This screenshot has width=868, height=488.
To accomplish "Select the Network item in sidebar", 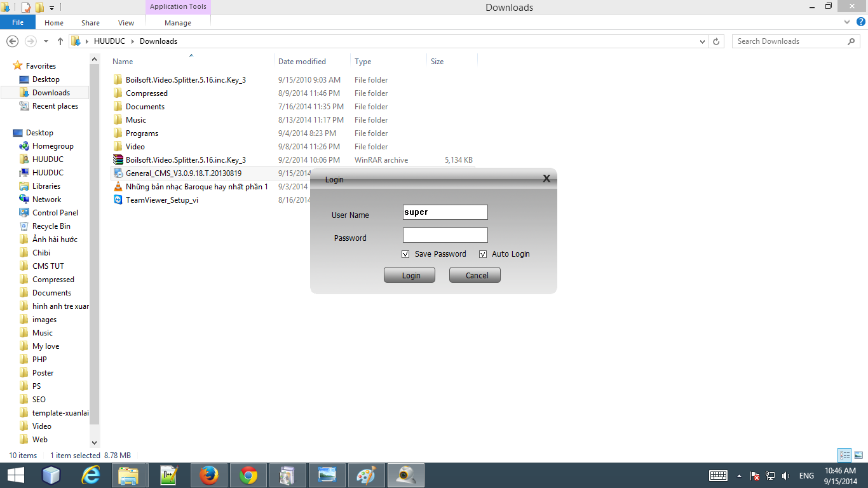I will pos(40,200).
